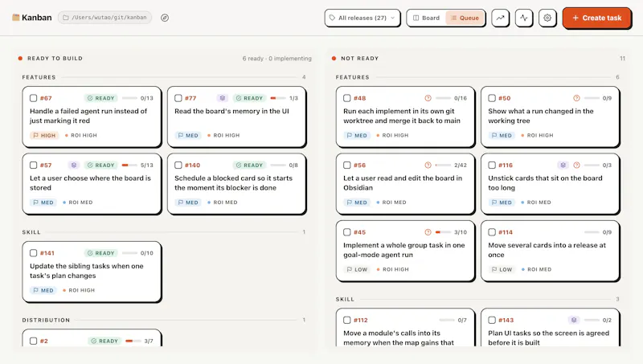643x364 pixels.
Task: Open the trend chart icon button
Action: click(500, 18)
